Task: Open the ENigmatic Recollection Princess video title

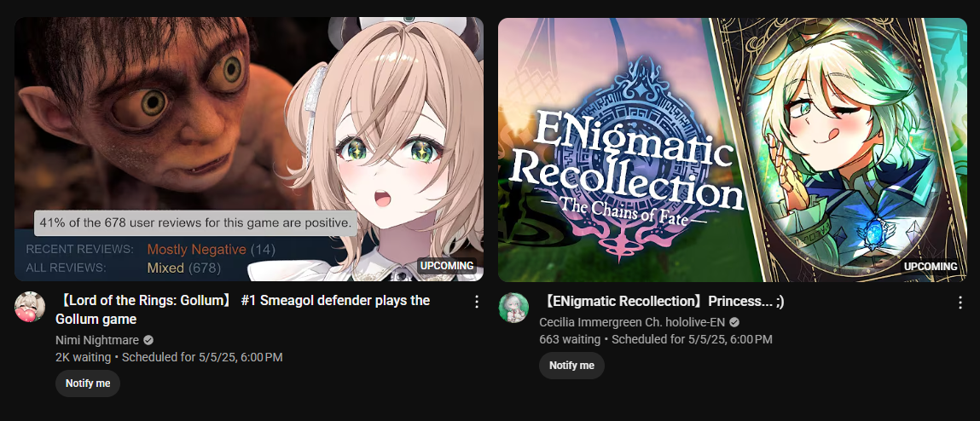Action: point(662,302)
